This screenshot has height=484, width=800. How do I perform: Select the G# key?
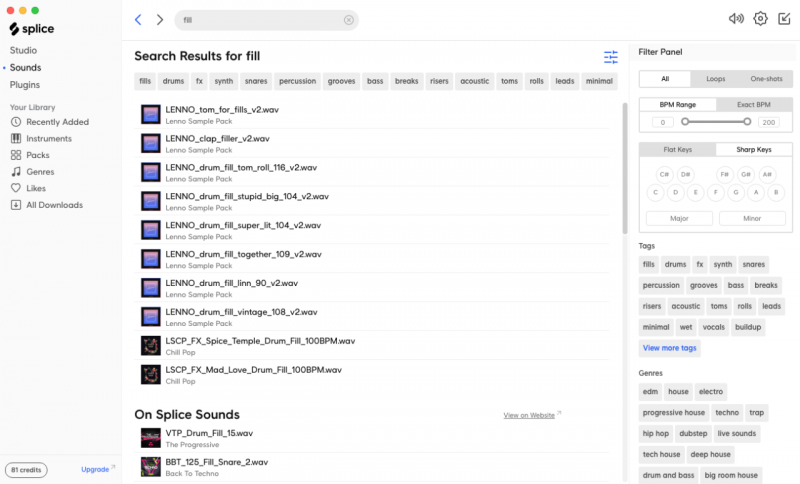pyautogui.click(x=746, y=174)
